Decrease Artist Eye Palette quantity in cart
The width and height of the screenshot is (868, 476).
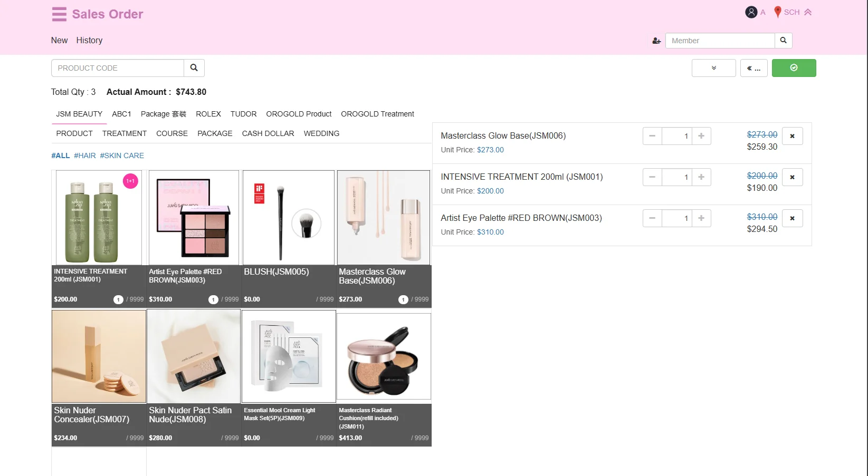652,218
